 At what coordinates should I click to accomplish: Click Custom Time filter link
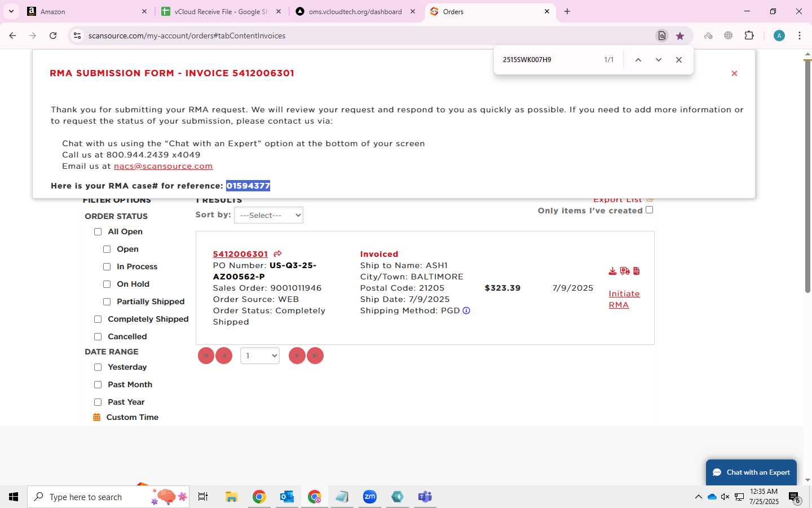point(133,417)
